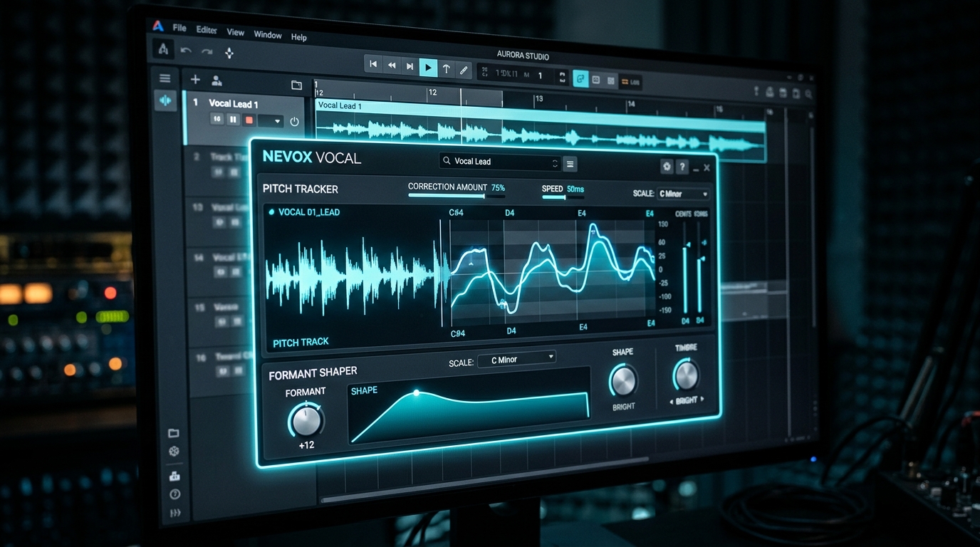Click the search magnifier icon at top right

810,93
